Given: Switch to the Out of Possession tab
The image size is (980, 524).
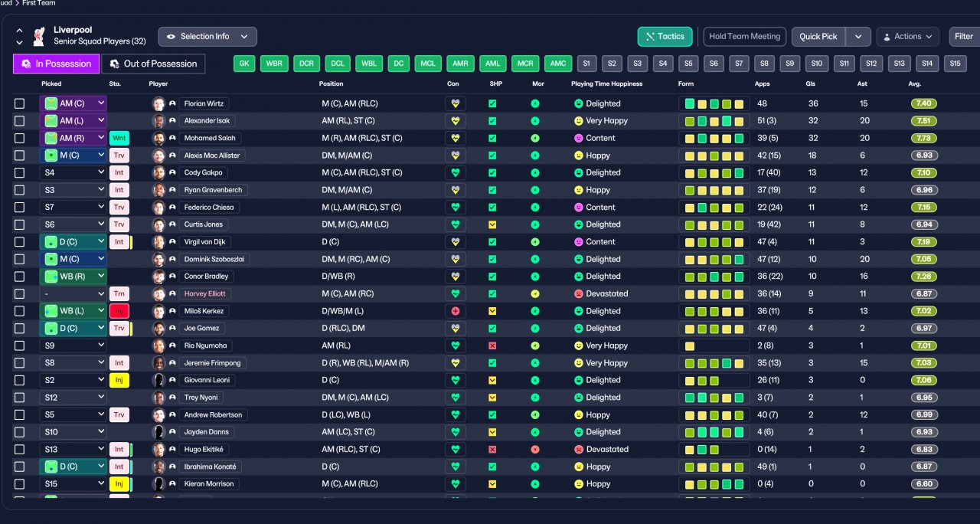Looking at the screenshot, I should tap(154, 64).
